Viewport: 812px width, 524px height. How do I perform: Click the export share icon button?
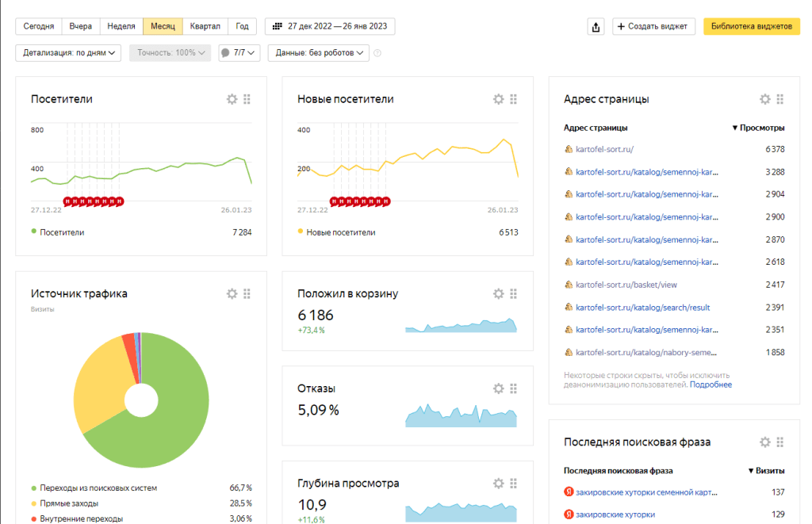point(596,27)
